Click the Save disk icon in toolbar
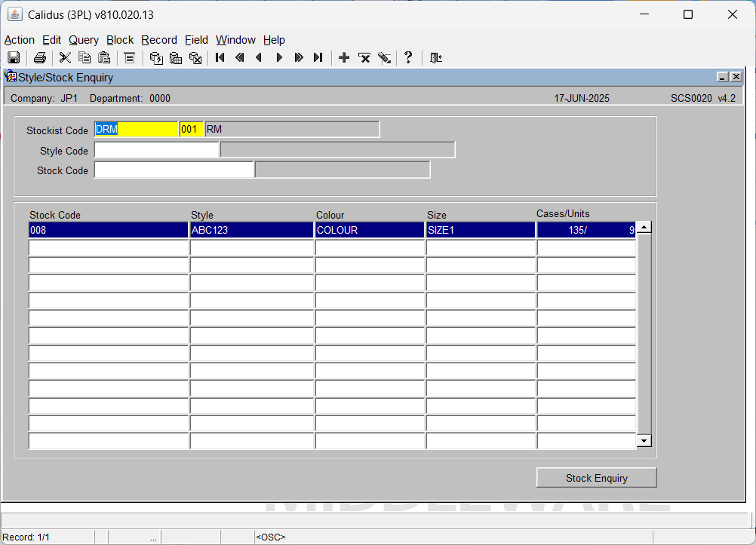756x545 pixels. pos(14,58)
